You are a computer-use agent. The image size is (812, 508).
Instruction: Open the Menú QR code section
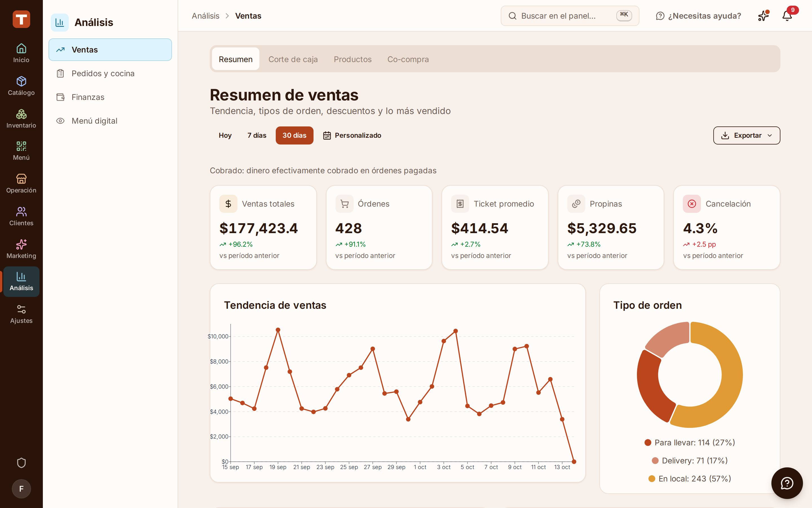(21, 151)
